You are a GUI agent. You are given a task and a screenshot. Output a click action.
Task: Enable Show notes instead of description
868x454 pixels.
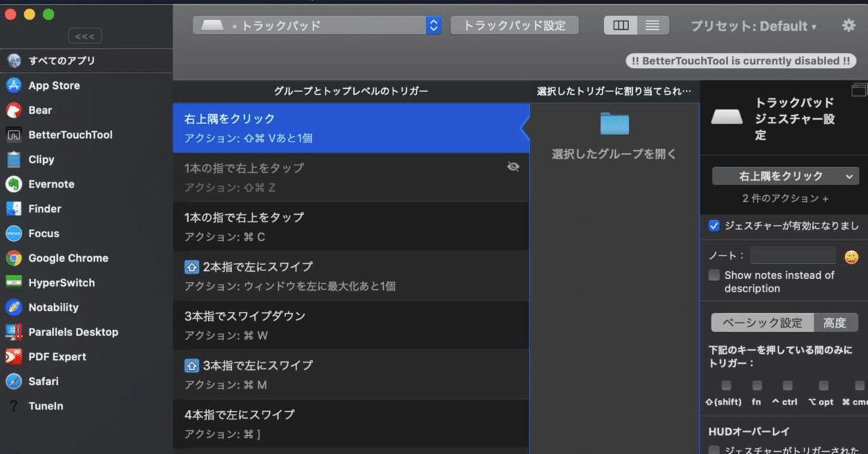pyautogui.click(x=713, y=275)
